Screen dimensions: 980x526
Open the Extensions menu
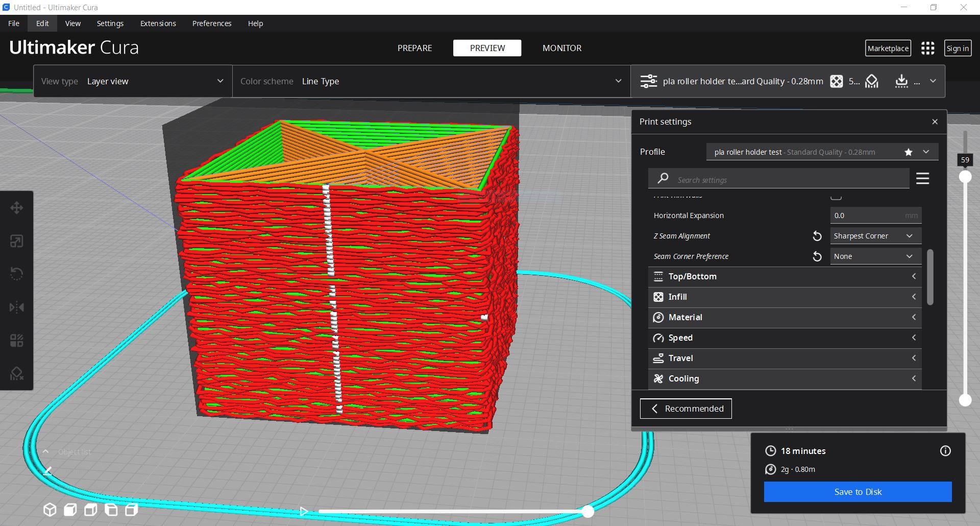point(158,23)
